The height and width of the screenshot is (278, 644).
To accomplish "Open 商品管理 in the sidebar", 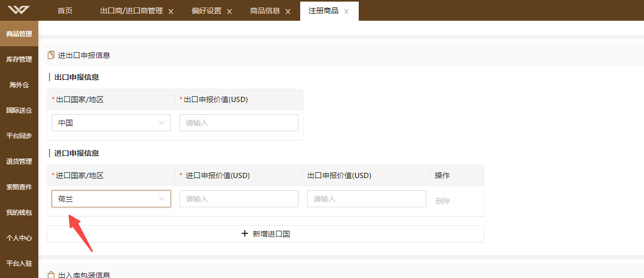I will (x=19, y=33).
